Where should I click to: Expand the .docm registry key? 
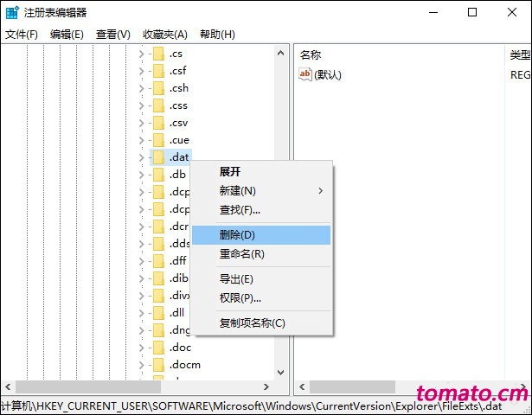coord(142,365)
